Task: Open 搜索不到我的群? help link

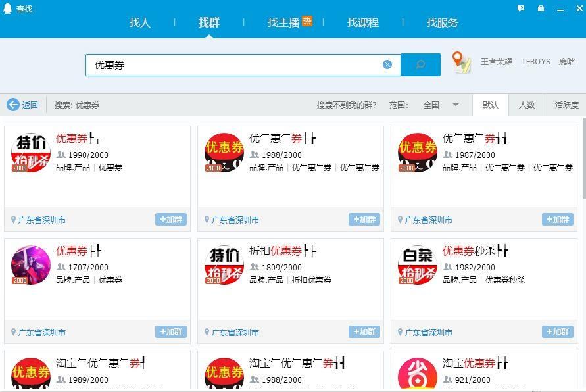Action: click(x=346, y=105)
